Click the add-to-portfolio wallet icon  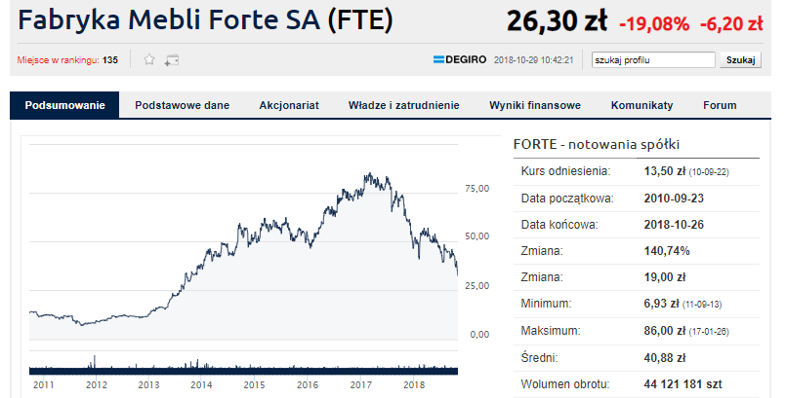172,60
